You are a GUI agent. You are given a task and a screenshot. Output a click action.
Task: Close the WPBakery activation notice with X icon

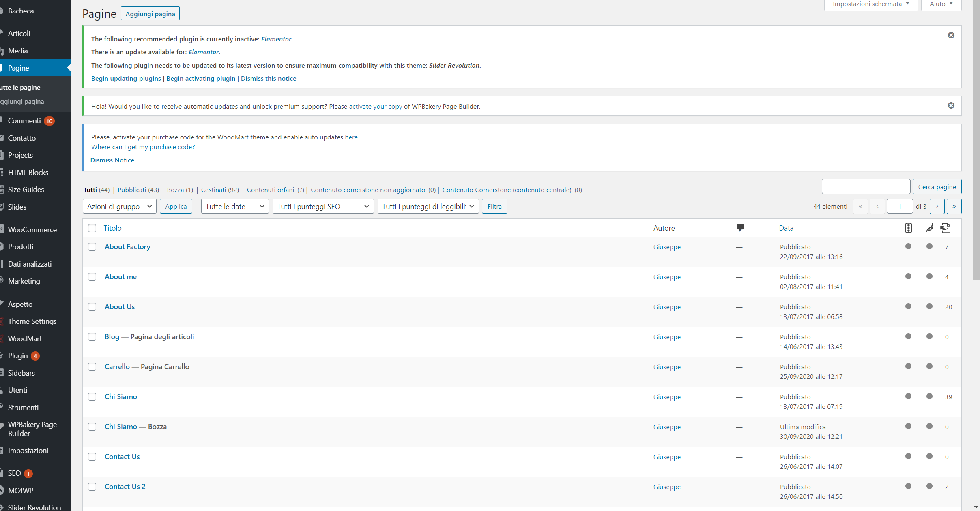click(951, 105)
